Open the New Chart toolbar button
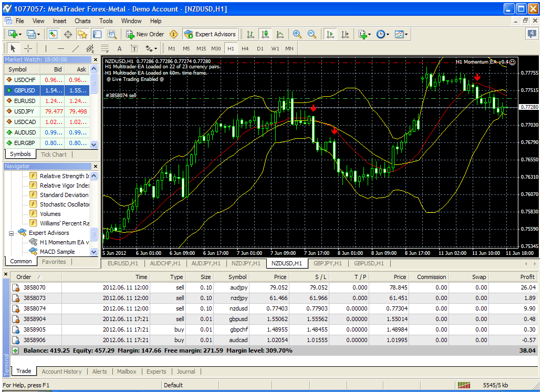 click(15, 34)
